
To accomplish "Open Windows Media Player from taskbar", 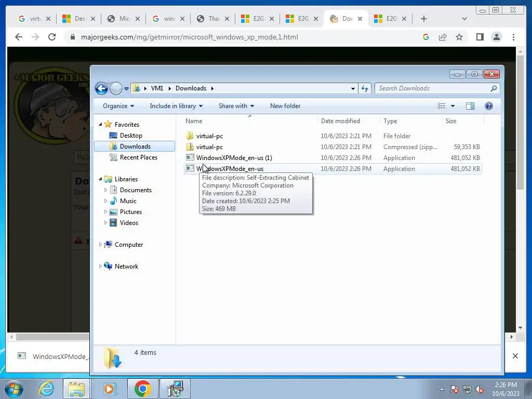I will (109, 389).
